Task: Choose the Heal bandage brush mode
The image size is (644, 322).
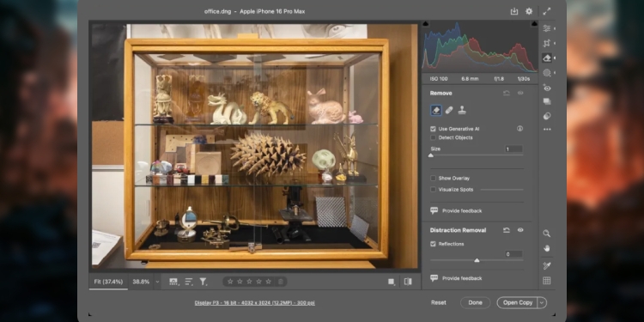Action: click(449, 110)
